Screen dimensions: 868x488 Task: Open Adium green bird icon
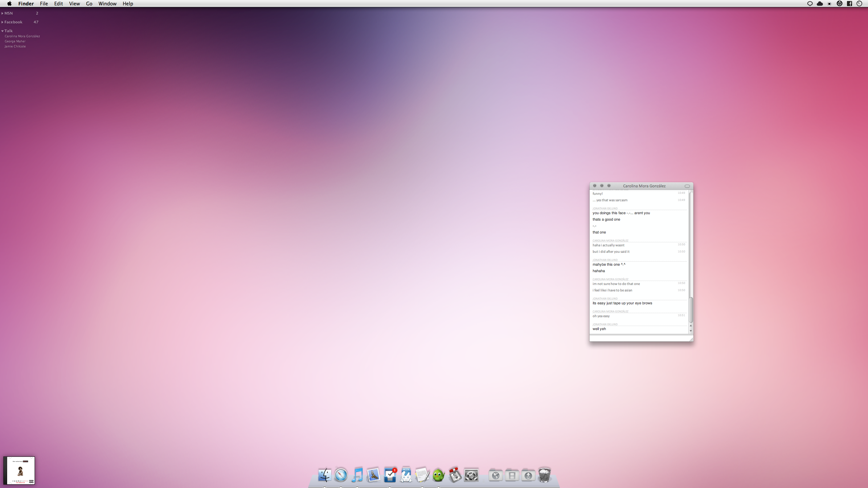pos(438,475)
